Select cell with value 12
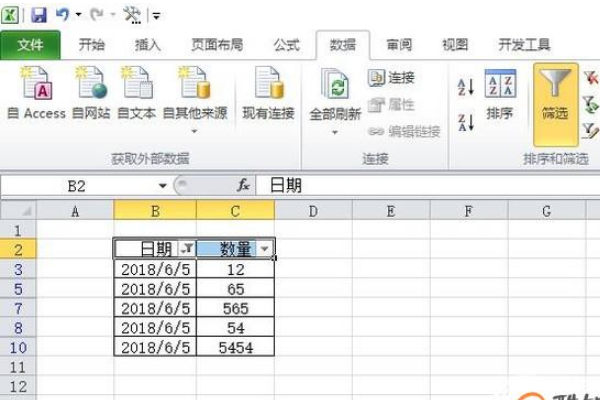600x400 pixels. pyautogui.click(x=235, y=269)
